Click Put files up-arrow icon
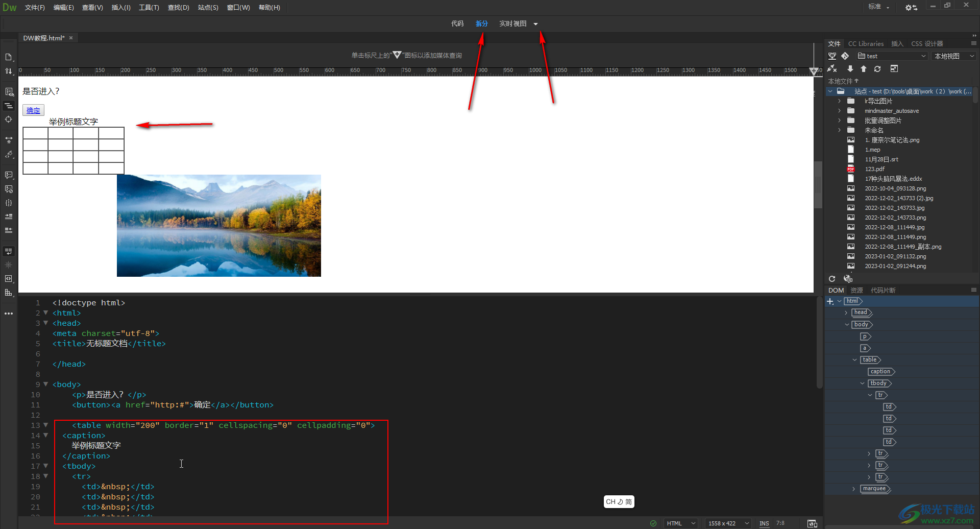This screenshot has height=529, width=980. [864, 68]
